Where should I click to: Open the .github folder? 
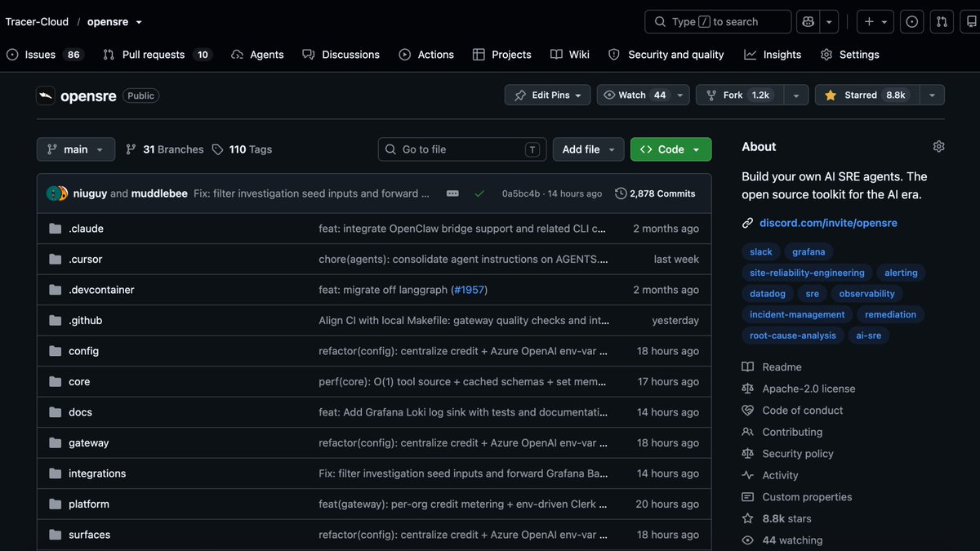click(x=85, y=321)
